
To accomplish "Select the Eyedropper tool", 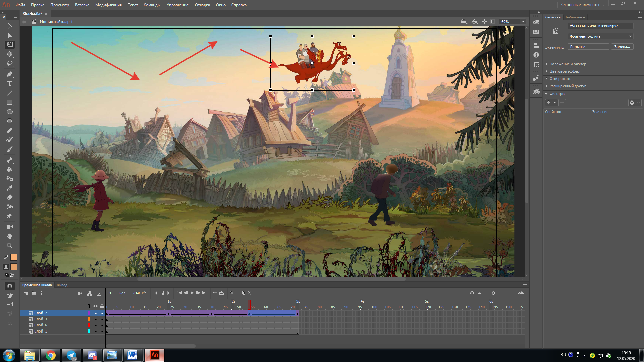I will point(10,188).
